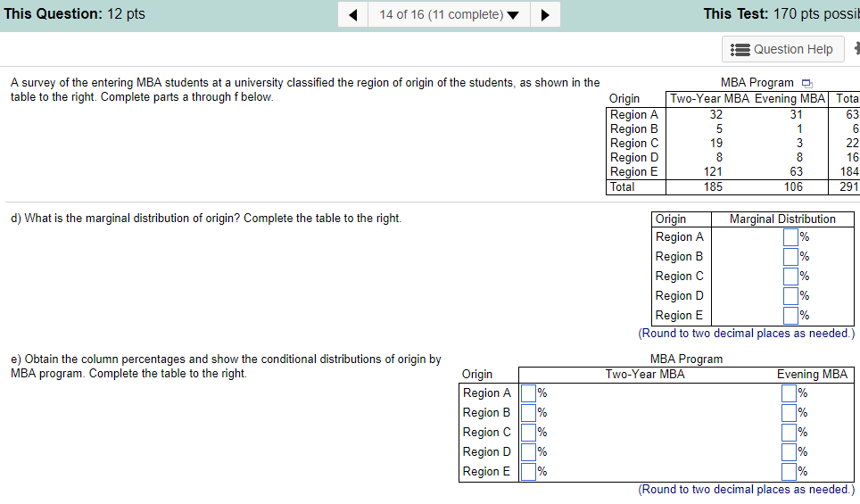860x504 pixels.
Task: Click Two-Year MBA percentage box for Region A
Action: [528, 393]
